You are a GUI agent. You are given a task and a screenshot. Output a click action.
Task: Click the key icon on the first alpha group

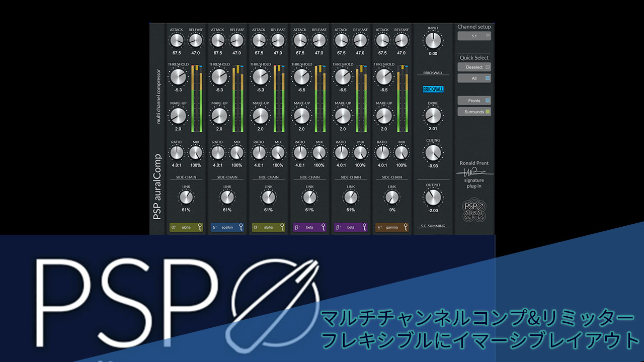pyautogui.click(x=200, y=227)
